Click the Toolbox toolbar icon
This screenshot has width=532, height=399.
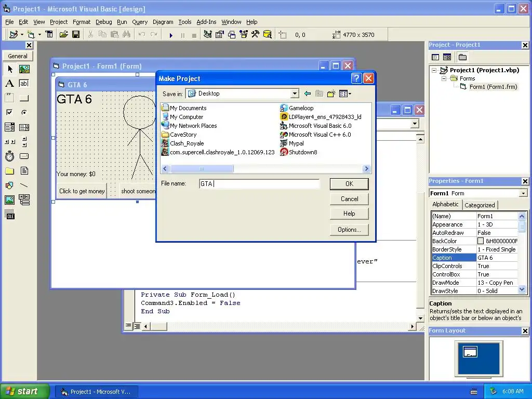255,34
